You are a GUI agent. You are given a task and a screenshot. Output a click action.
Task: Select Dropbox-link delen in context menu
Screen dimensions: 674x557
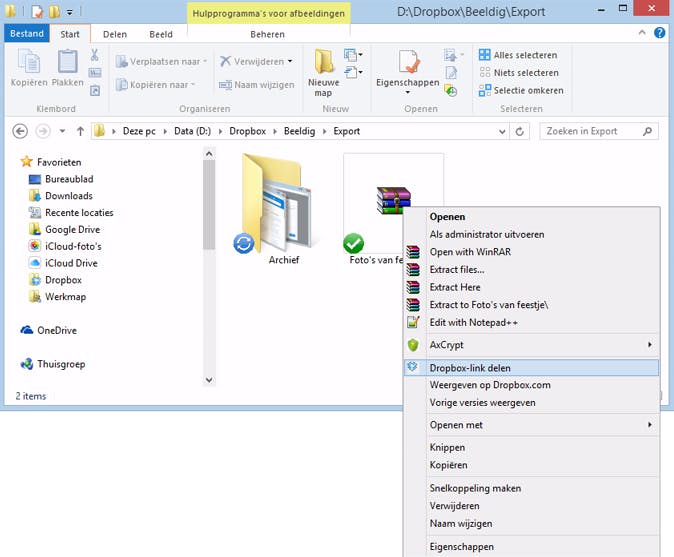(x=470, y=368)
